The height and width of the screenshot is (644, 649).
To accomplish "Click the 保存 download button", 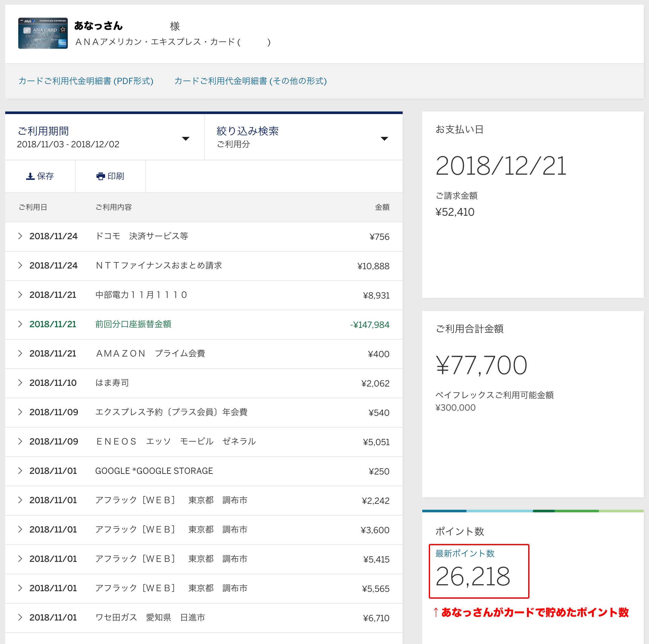I will coord(40,176).
